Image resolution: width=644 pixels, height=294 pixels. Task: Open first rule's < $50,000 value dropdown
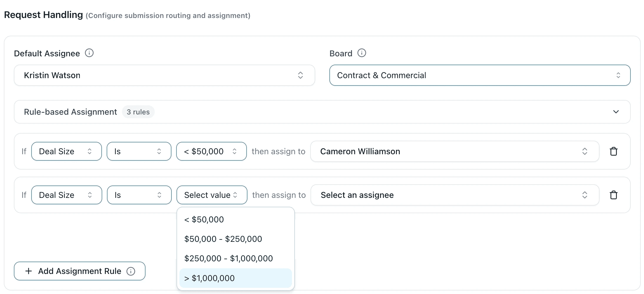[x=211, y=151]
